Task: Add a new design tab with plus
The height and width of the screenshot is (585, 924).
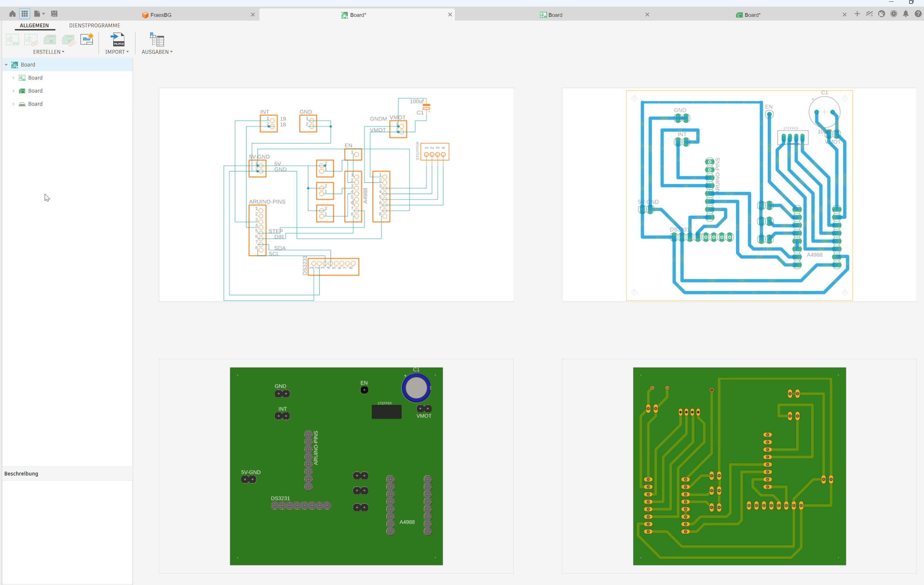Action: (x=857, y=14)
